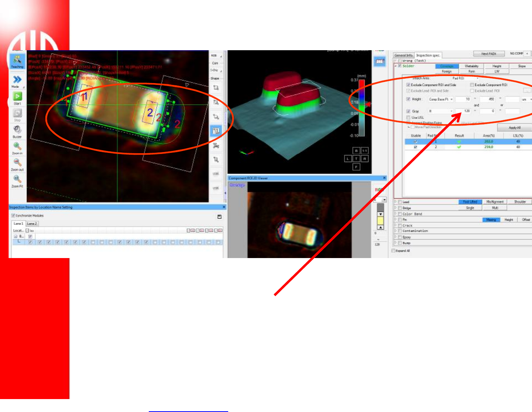
Task: Open the Comp Base Pl height reference dropdown
Action: pos(441,99)
